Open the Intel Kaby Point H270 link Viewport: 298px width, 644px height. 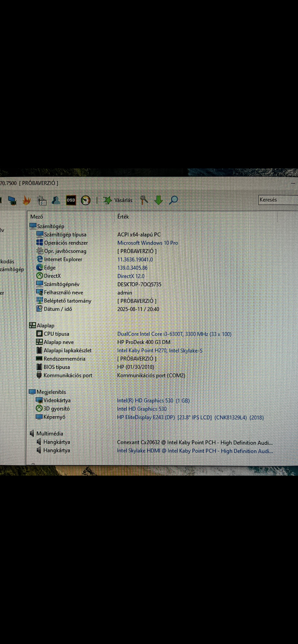(160, 350)
